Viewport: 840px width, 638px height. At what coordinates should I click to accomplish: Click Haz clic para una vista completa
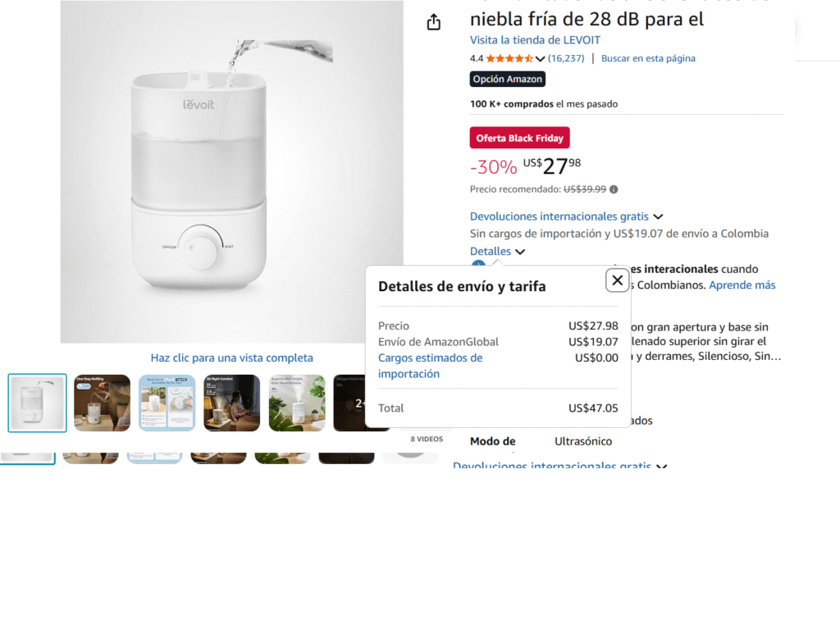coord(231,358)
